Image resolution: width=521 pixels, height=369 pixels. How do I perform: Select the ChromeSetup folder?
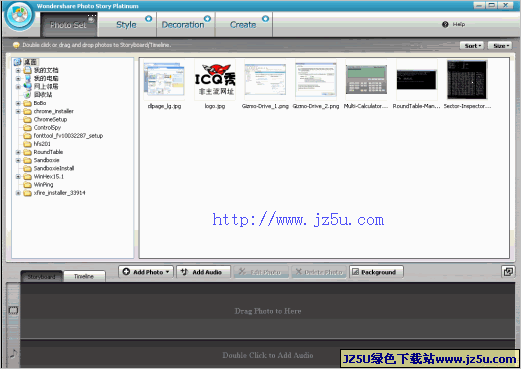click(x=45, y=119)
